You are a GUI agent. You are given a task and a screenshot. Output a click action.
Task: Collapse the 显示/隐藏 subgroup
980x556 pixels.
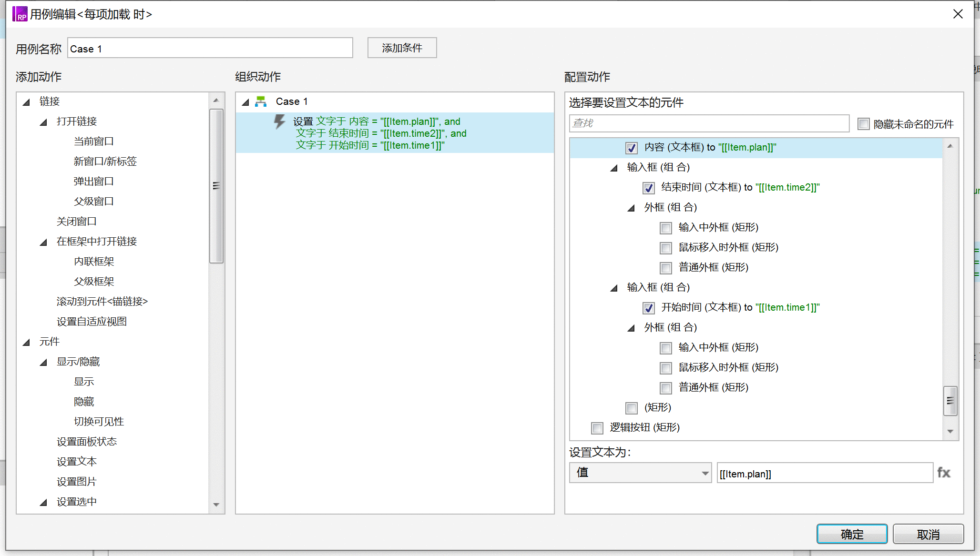point(44,362)
